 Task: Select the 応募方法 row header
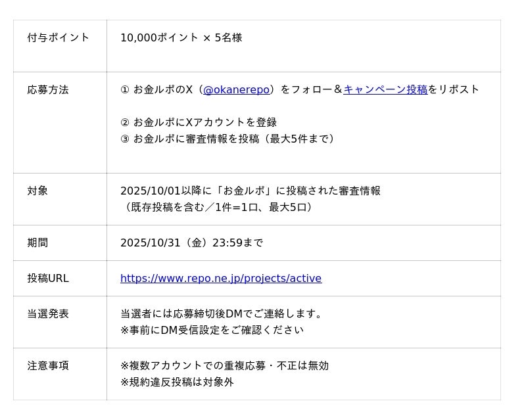[48, 89]
